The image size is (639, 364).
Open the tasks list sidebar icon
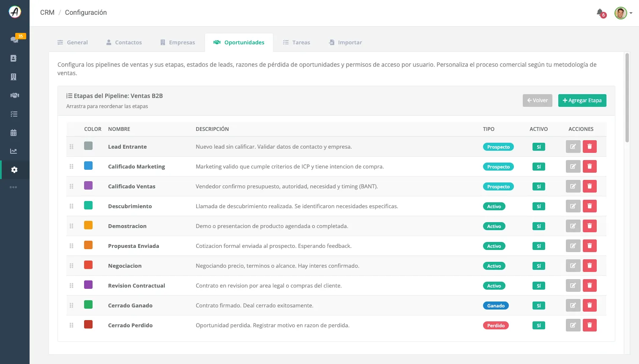[x=14, y=114]
